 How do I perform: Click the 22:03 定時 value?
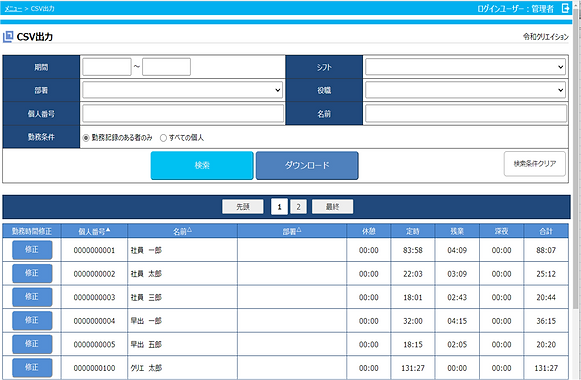413,274
